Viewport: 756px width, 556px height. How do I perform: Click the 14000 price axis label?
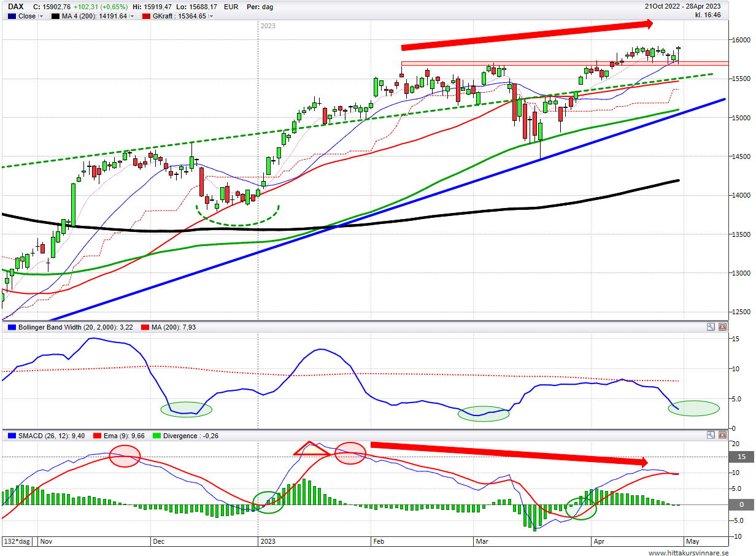(741, 195)
